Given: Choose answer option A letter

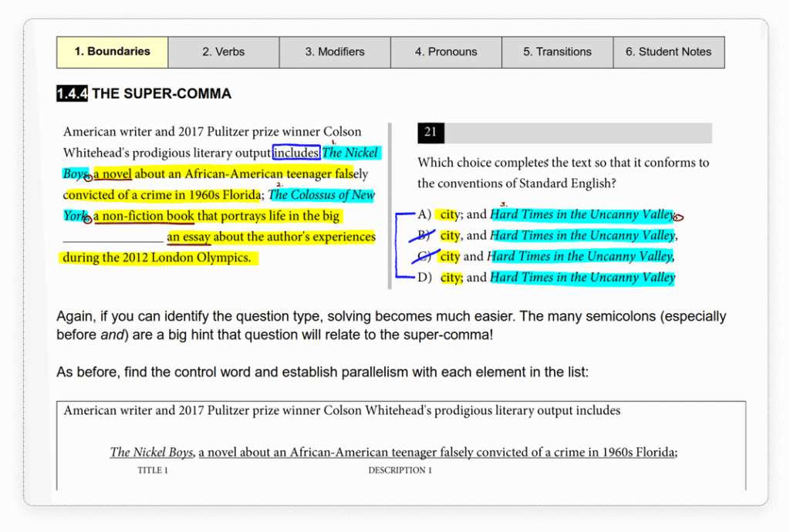Looking at the screenshot, I should click(x=425, y=214).
